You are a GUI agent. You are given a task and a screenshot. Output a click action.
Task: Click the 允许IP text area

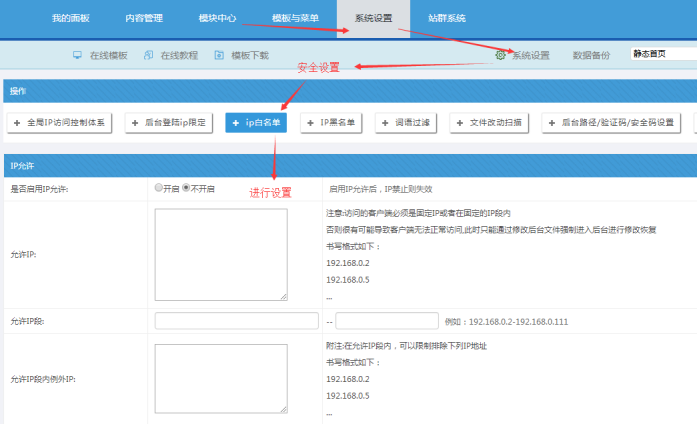[x=221, y=254]
